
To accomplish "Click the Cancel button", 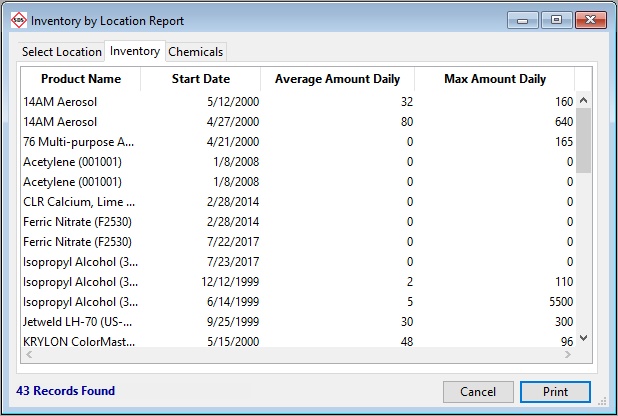I will pos(478,391).
